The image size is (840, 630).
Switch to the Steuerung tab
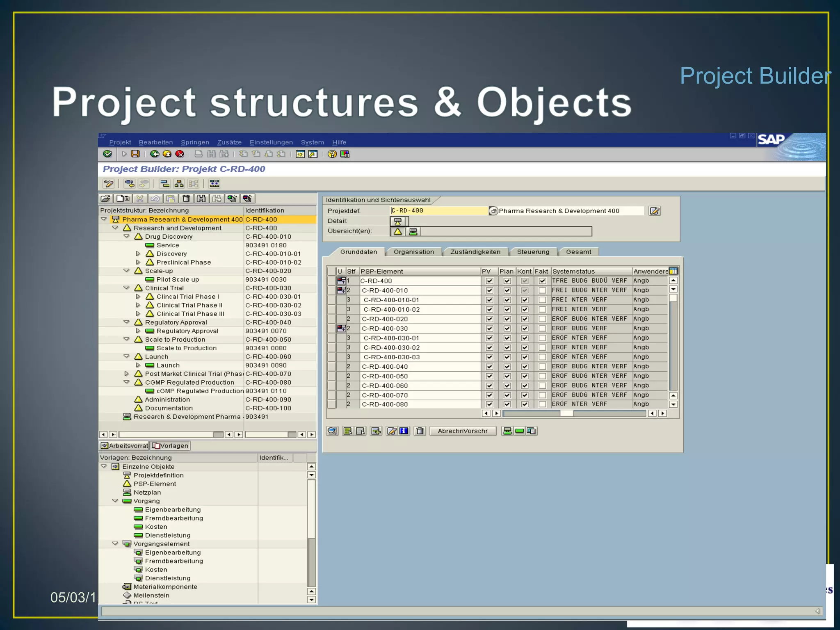[x=533, y=252]
